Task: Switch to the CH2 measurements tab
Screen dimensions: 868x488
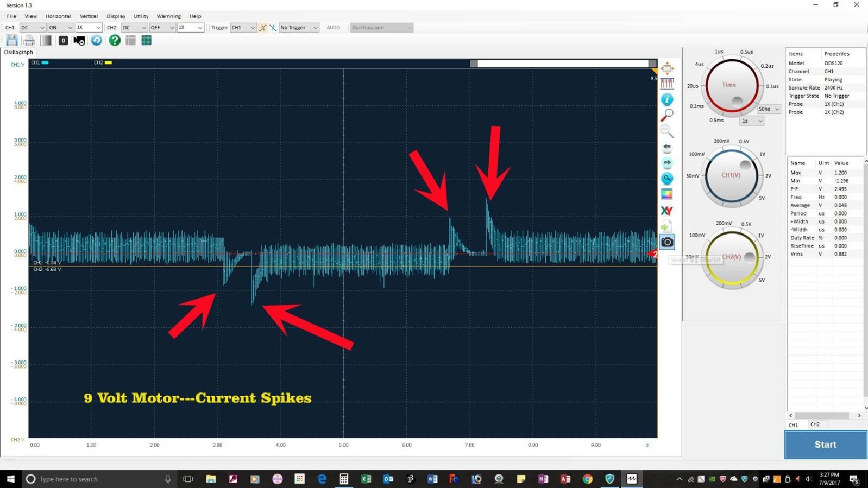Action: [815, 424]
